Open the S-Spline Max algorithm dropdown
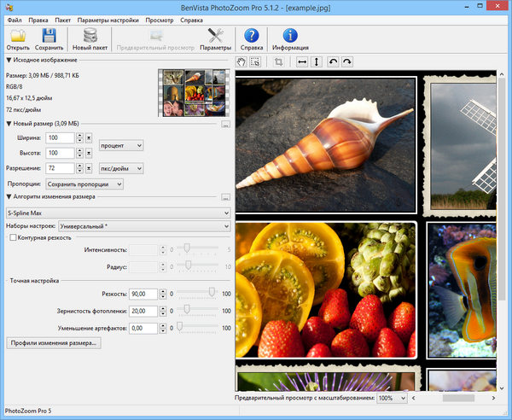This screenshot has width=512, height=420. (118, 211)
